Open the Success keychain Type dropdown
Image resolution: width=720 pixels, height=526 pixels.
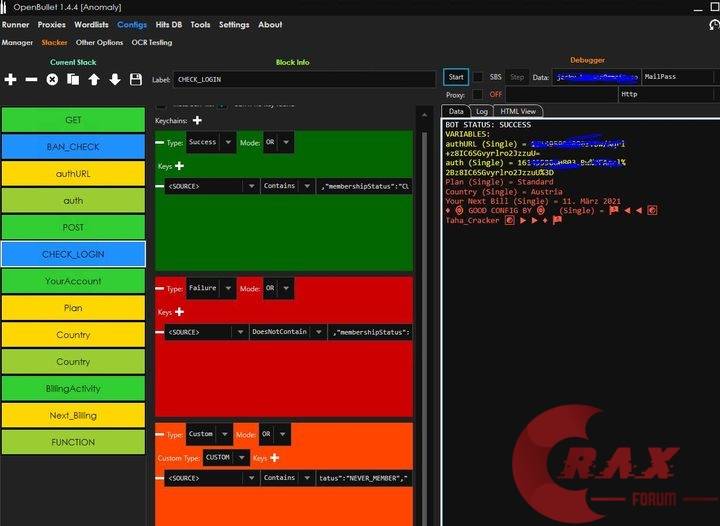click(x=211, y=142)
